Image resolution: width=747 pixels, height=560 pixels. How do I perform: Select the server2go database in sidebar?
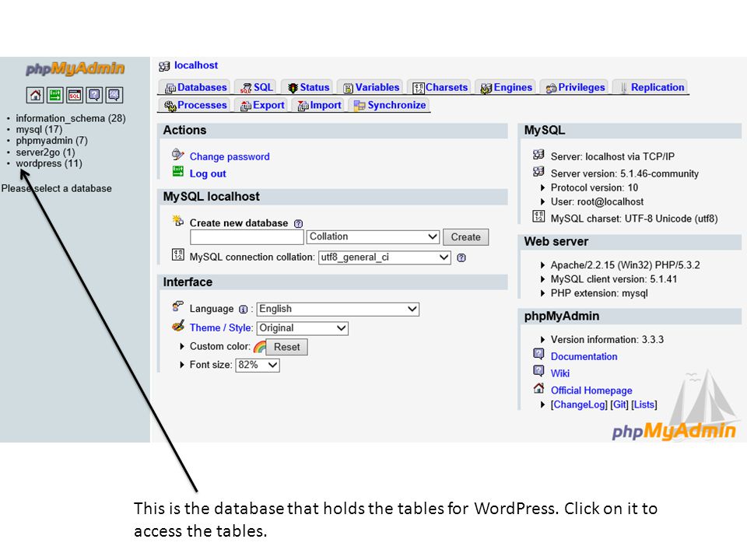(45, 152)
